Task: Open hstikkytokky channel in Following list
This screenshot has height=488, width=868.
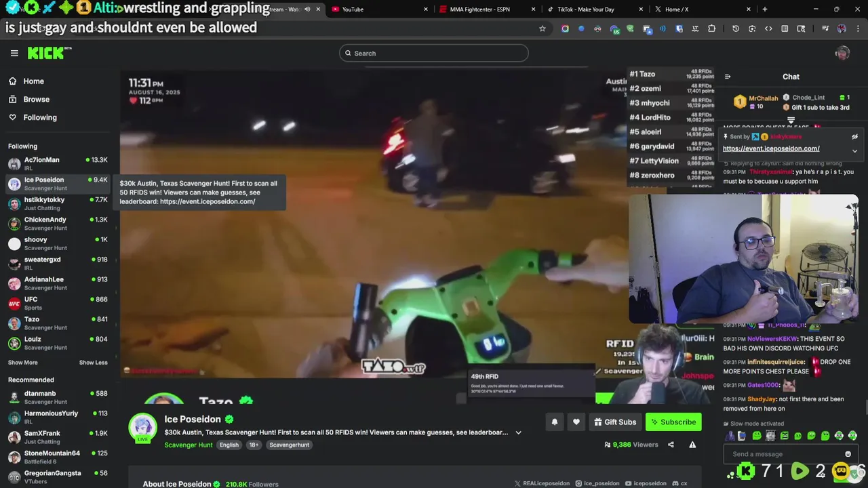Action: pyautogui.click(x=58, y=203)
